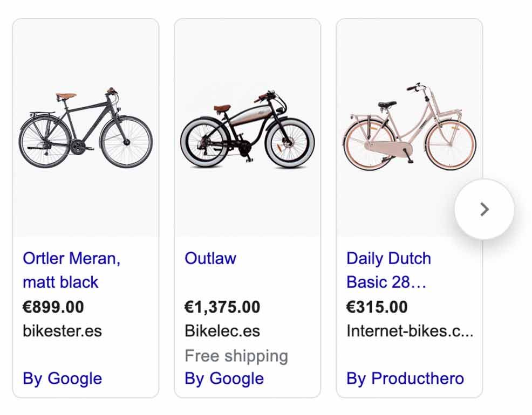Open the Daily Dutch Basic 28 product link

click(x=388, y=269)
